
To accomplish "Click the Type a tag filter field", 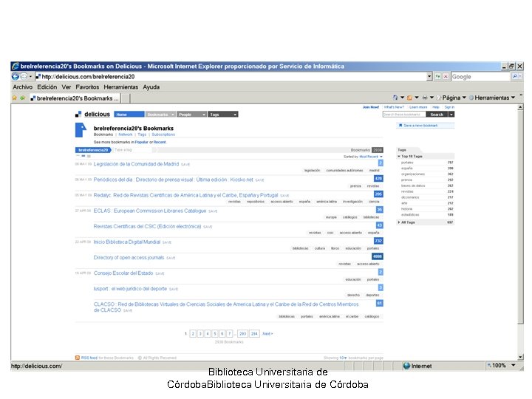I will [x=134, y=150].
